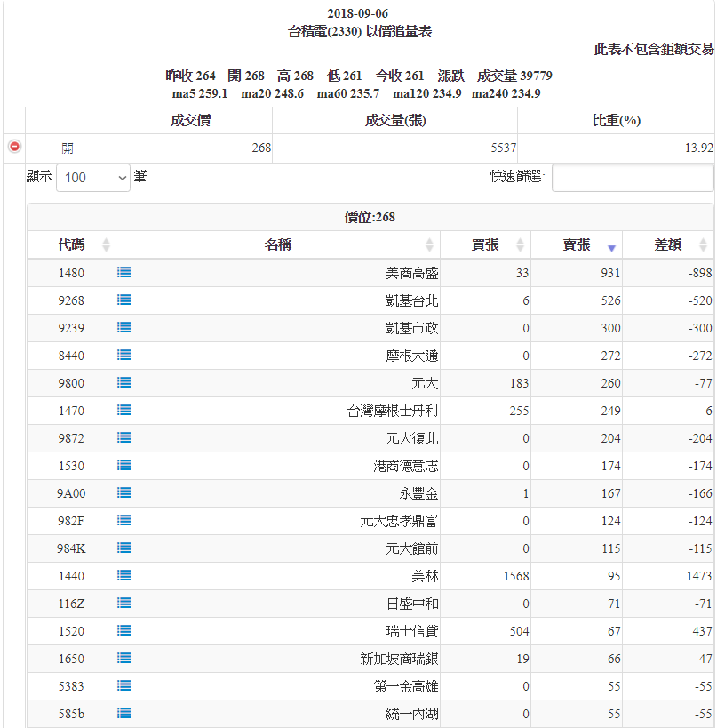Screen dimensions: 717x728
Task: Click the 成交量(張) column header
Action: [394, 121]
